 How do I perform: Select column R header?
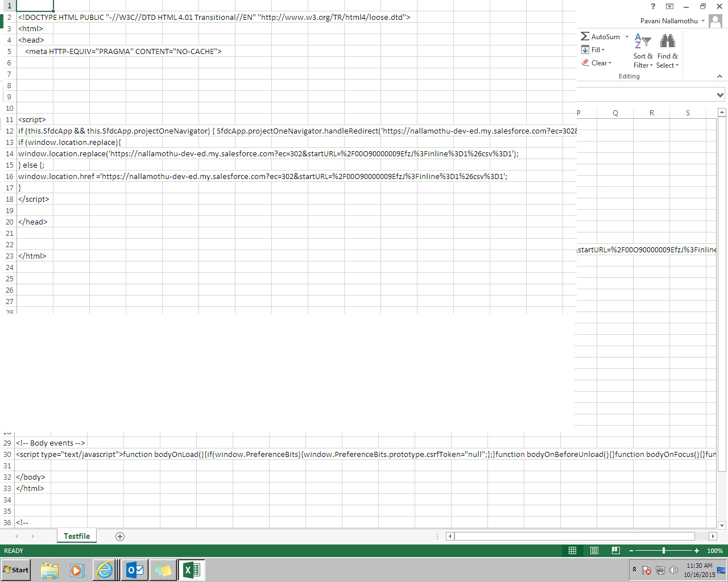coord(652,113)
